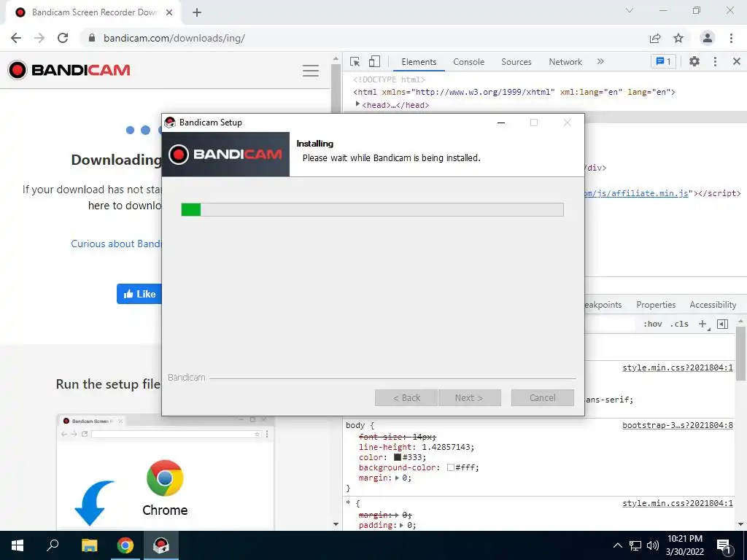747x560 pixels.
Task: Expand the padding shorthand triangle
Action: 402,525
